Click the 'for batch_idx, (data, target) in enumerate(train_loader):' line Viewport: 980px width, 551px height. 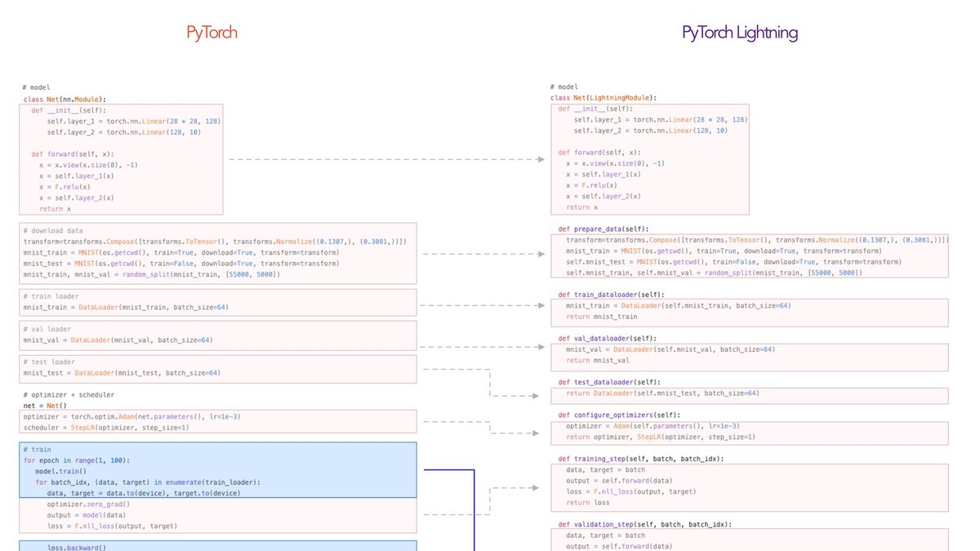pos(147,482)
